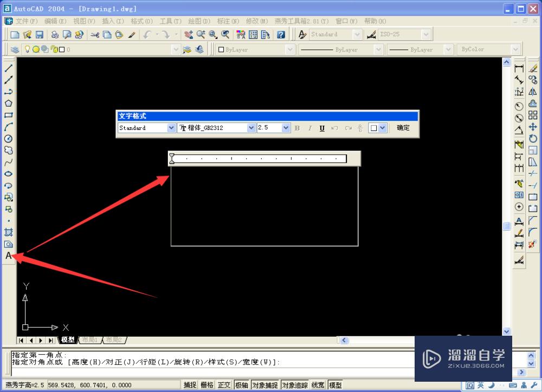The height and width of the screenshot is (392, 542).
Task: Open the Standard text style dropdown
Action: tap(171, 128)
